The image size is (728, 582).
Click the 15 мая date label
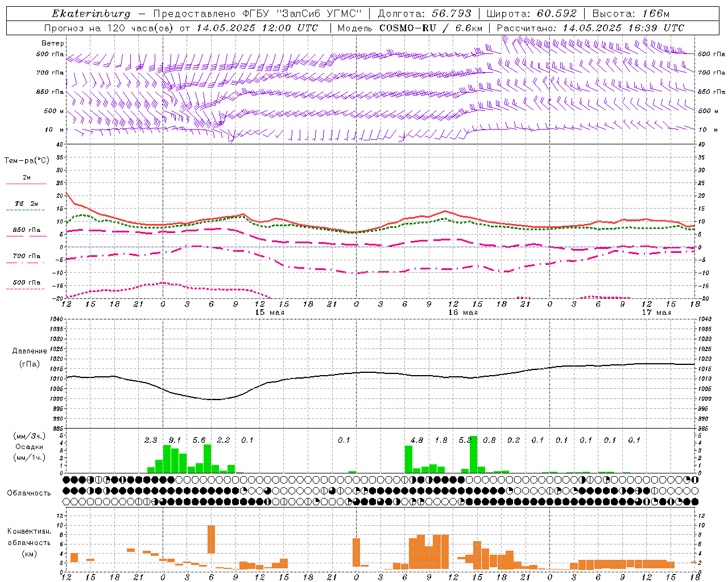point(270,312)
